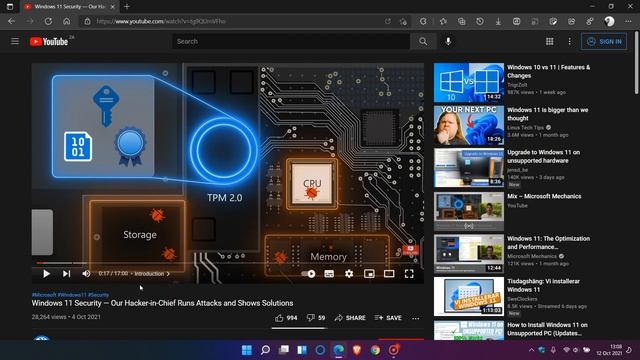Open the tab actions menu

(10, 7)
